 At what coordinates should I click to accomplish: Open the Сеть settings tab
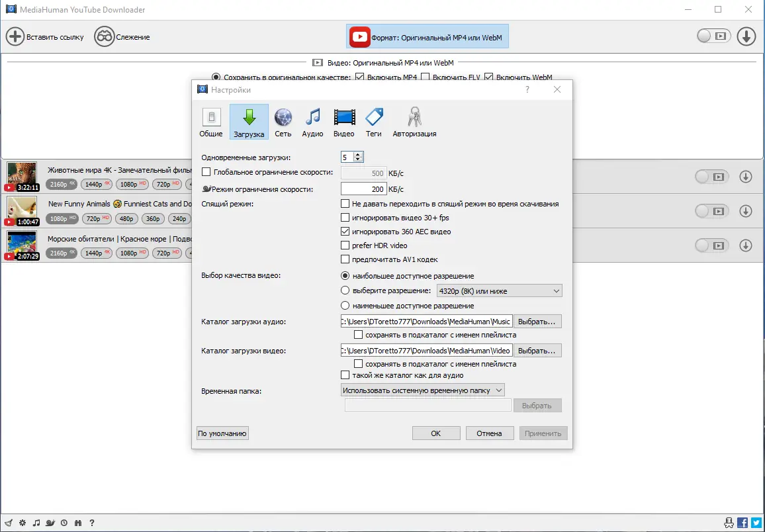(283, 122)
